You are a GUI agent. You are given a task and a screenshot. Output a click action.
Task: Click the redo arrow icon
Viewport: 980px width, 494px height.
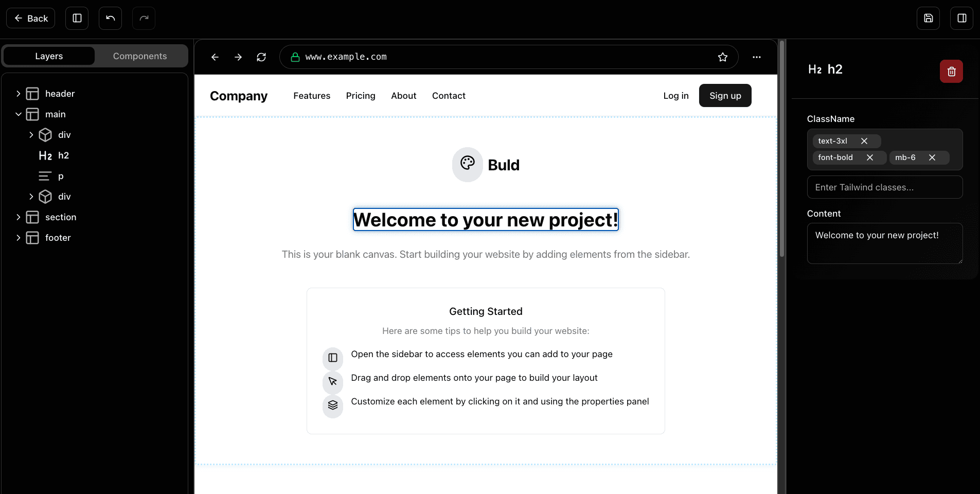144,19
